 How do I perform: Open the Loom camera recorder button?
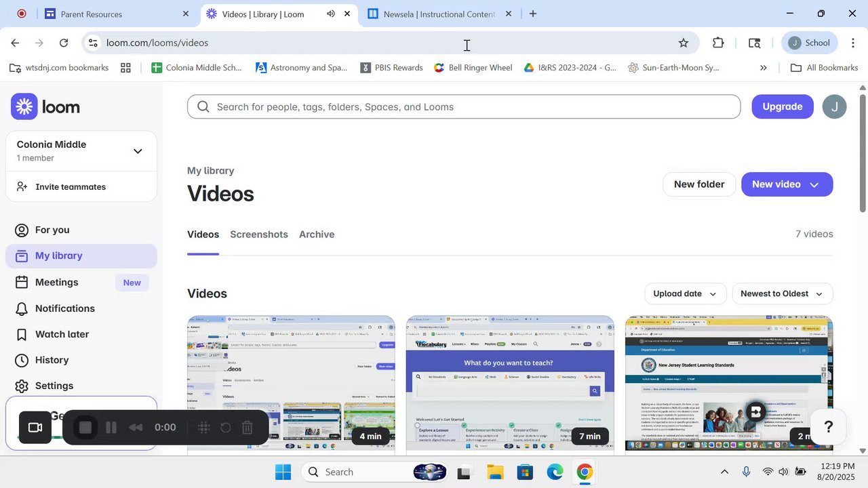pos(35,428)
